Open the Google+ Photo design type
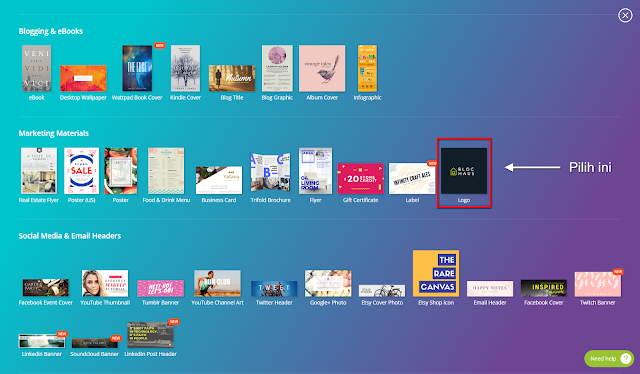Image resolution: width=640 pixels, height=374 pixels. [x=328, y=283]
